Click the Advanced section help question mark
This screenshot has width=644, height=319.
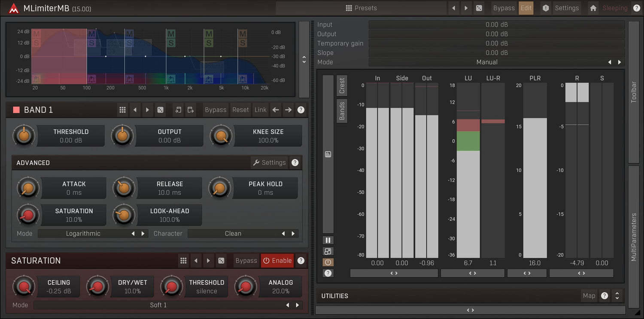pos(295,163)
